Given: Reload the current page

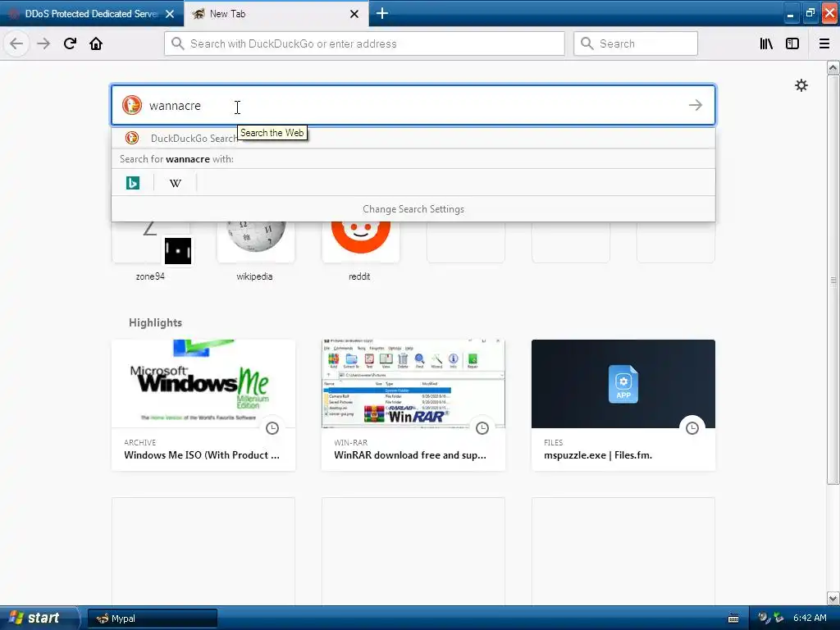Looking at the screenshot, I should [x=70, y=43].
